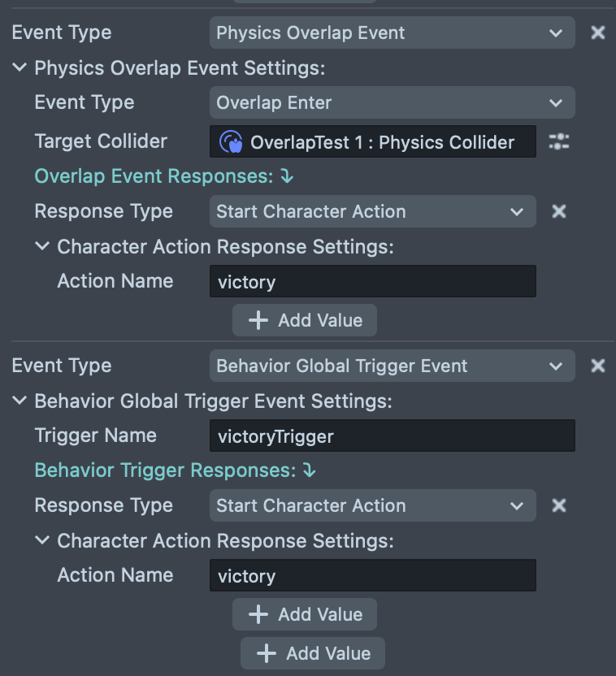
Task: Click the collider picker icon beside Target Collider field
Action: tap(559, 141)
